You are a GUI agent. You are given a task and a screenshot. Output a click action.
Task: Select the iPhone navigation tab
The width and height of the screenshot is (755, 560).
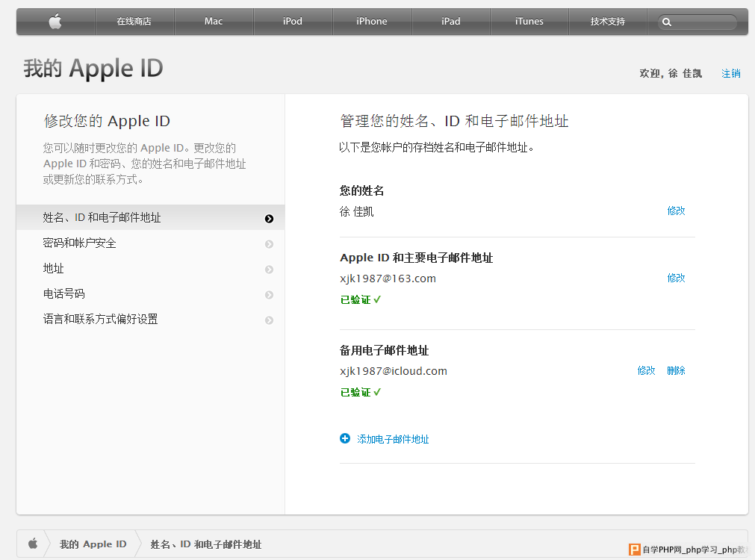coord(372,21)
